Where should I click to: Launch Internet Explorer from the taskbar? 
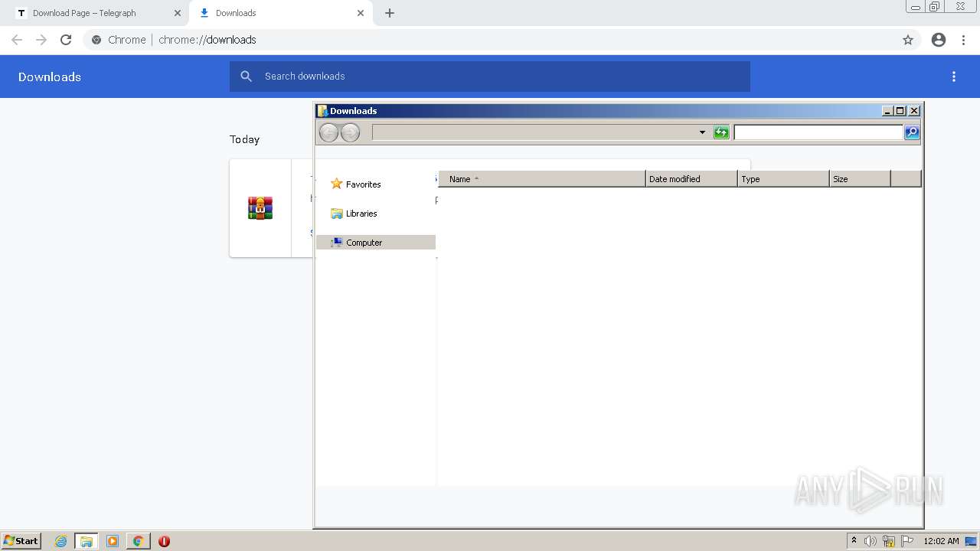(60, 541)
